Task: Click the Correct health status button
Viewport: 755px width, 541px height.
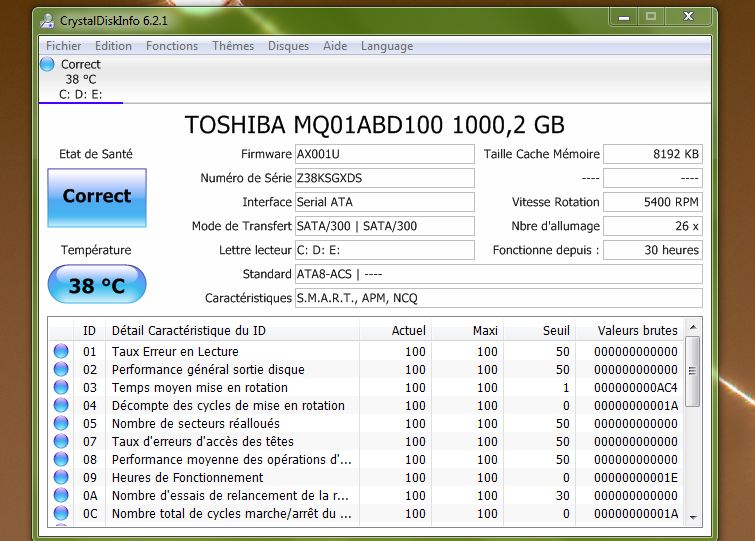Action: coord(97,197)
